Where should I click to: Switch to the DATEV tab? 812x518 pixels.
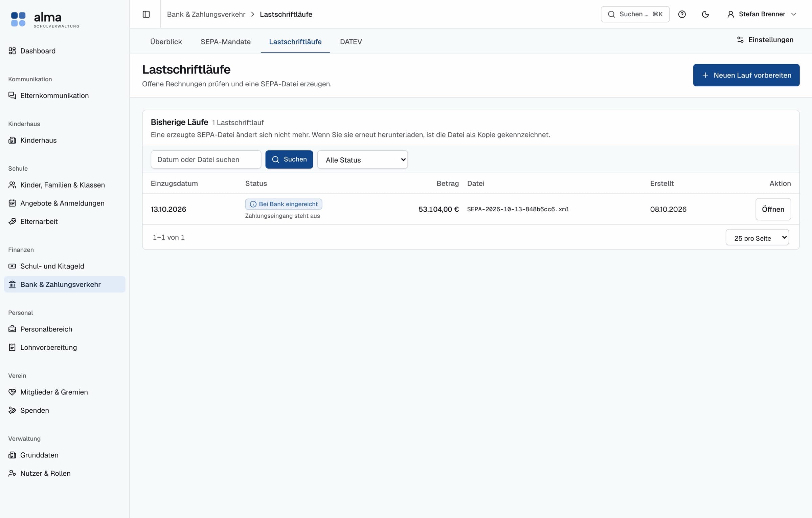[351, 42]
